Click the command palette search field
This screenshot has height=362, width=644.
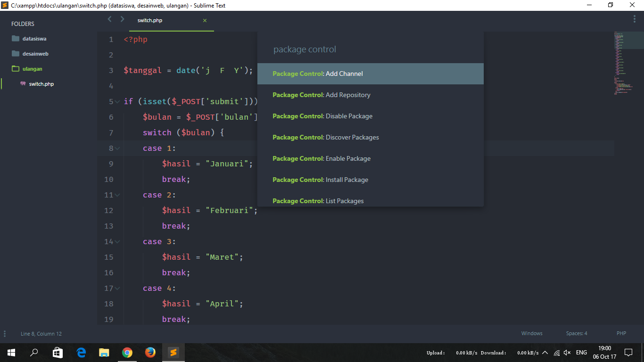(x=371, y=49)
